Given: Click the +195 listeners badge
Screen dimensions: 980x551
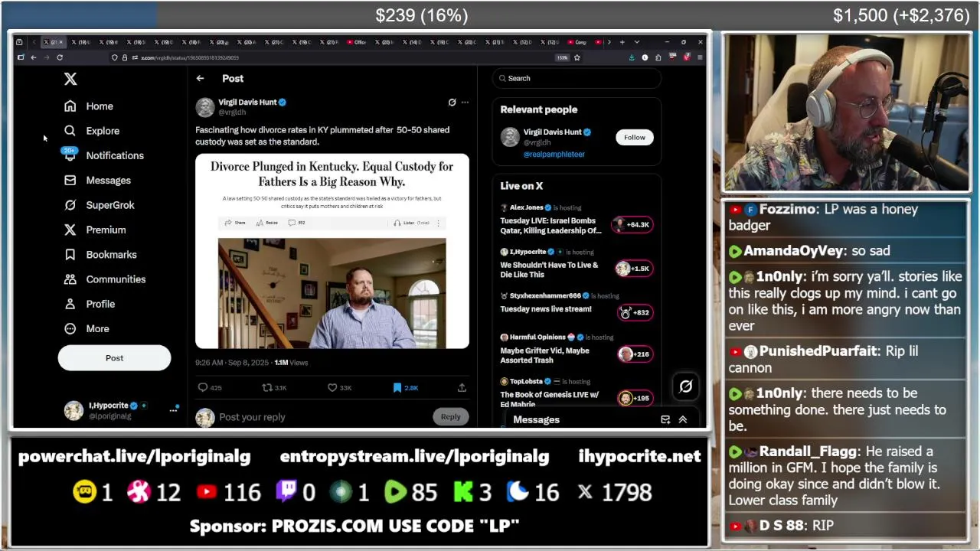Looking at the screenshot, I should coord(635,398).
